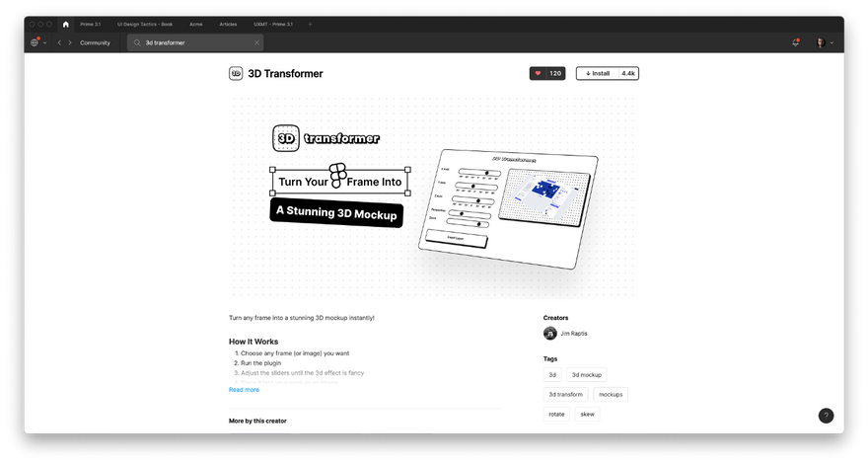The width and height of the screenshot is (868, 465).
Task: Open the user avatar in the top bar
Action: (x=821, y=42)
